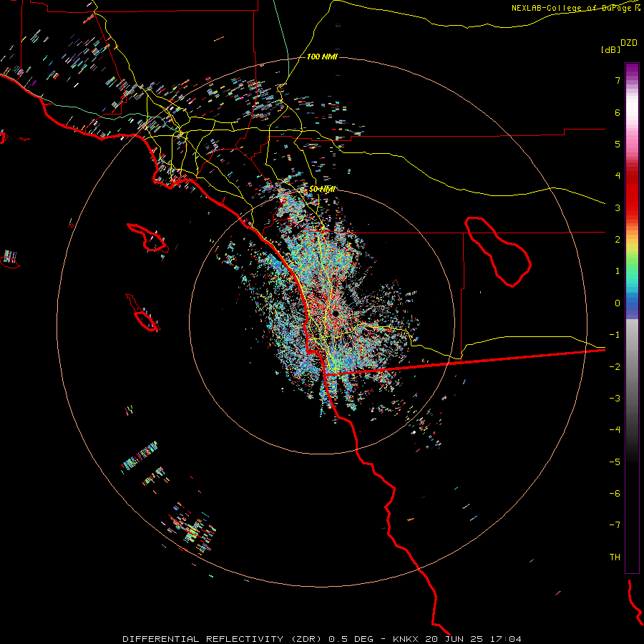644x644 pixels.
Task: Click the scale value 7
Action: pos(618,80)
